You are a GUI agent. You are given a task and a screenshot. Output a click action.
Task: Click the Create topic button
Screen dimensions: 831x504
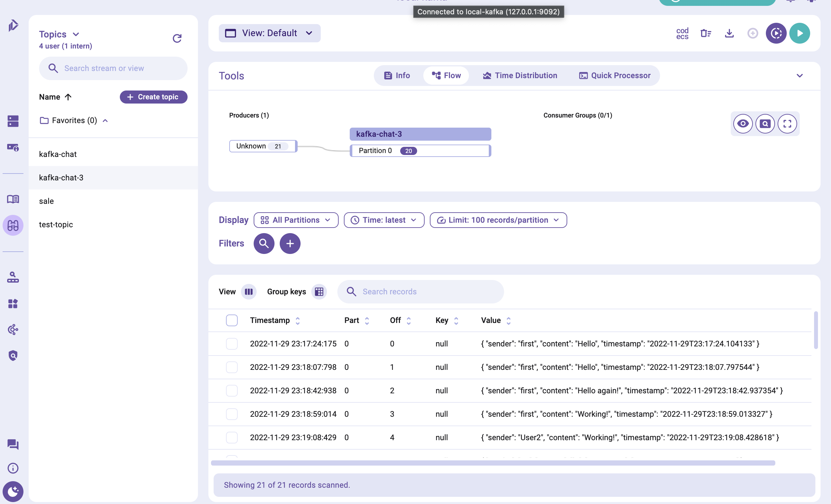point(153,97)
